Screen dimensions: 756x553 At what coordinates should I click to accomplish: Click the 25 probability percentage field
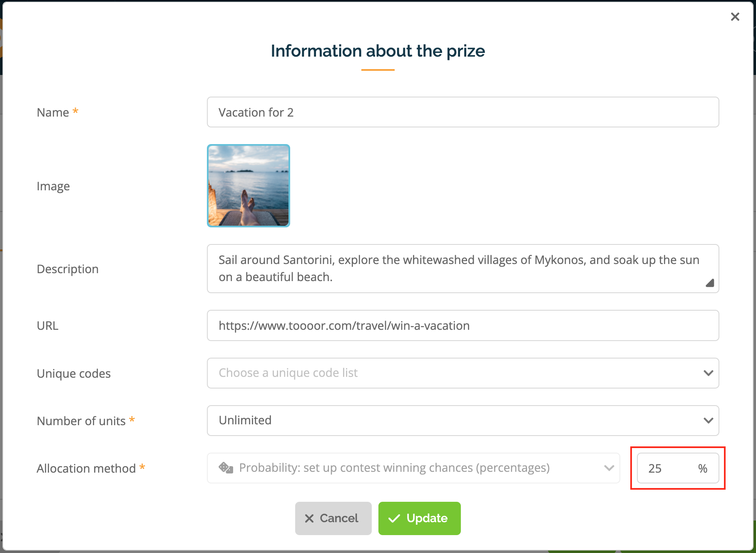pos(678,468)
